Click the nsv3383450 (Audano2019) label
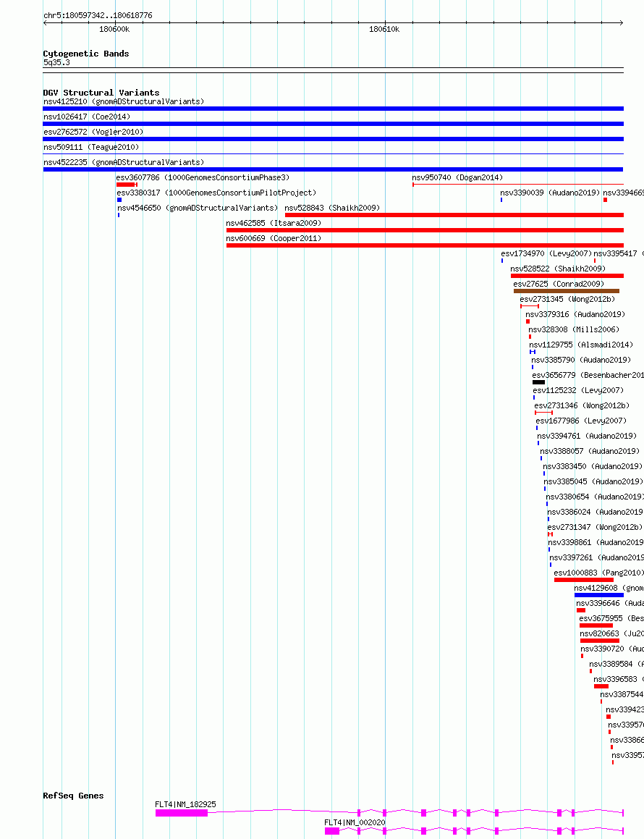Screen dimensions: 644x839 [x=593, y=467]
